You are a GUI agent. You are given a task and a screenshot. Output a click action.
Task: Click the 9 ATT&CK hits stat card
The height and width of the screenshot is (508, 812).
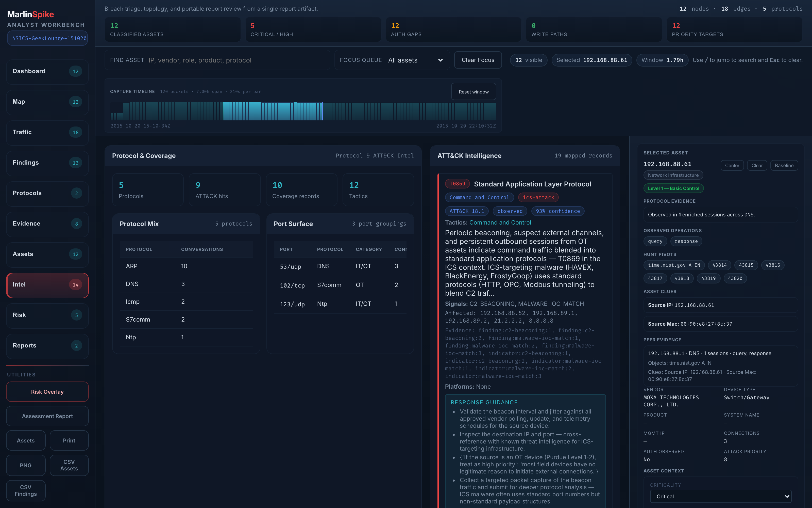tap(225, 190)
